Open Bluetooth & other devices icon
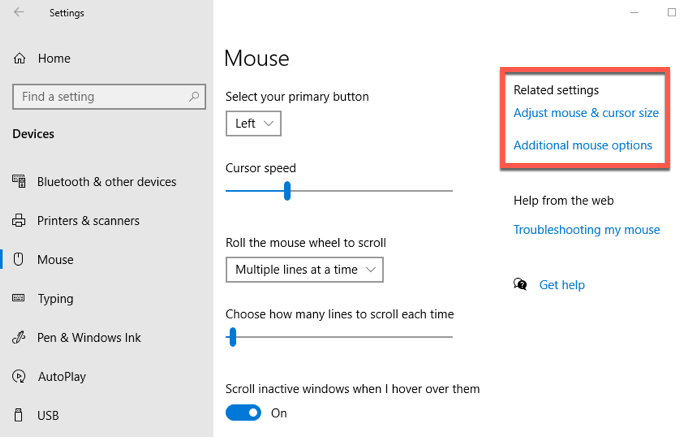The height and width of the screenshot is (437, 680). [19, 182]
